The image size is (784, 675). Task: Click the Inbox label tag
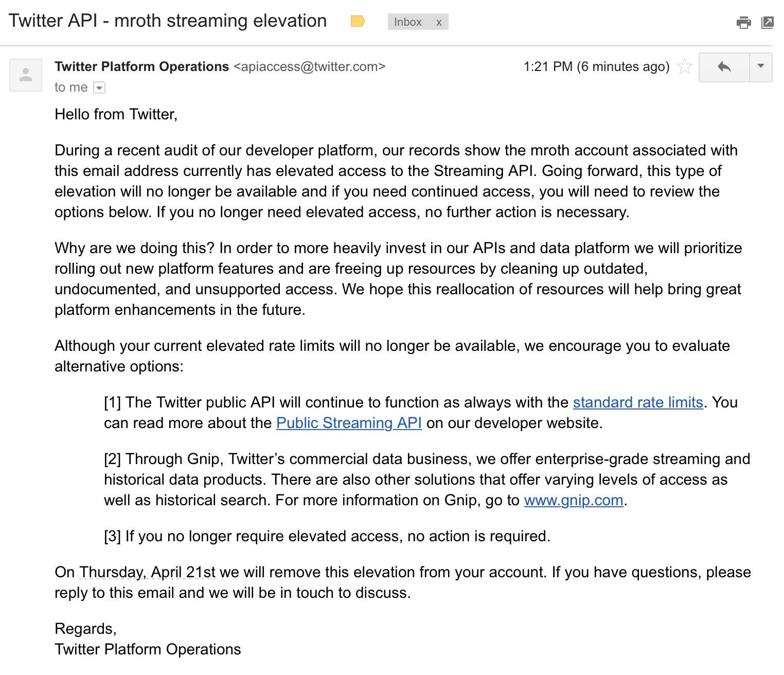pos(408,22)
